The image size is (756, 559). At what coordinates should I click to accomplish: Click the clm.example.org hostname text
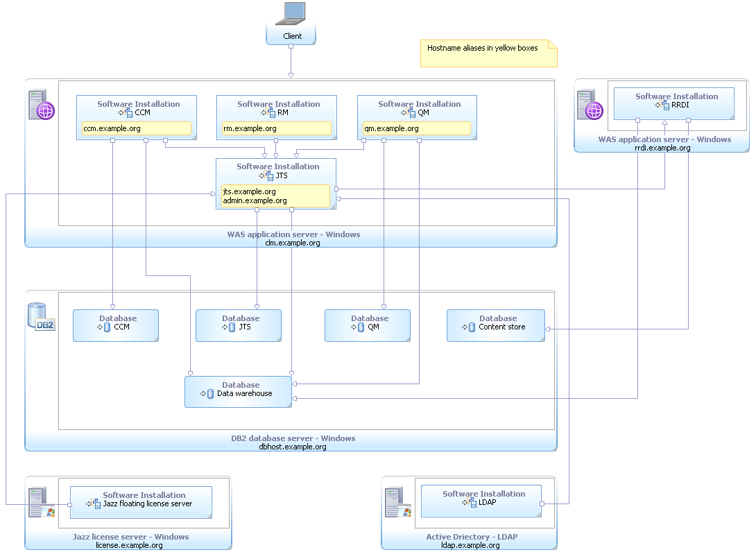tap(293, 243)
